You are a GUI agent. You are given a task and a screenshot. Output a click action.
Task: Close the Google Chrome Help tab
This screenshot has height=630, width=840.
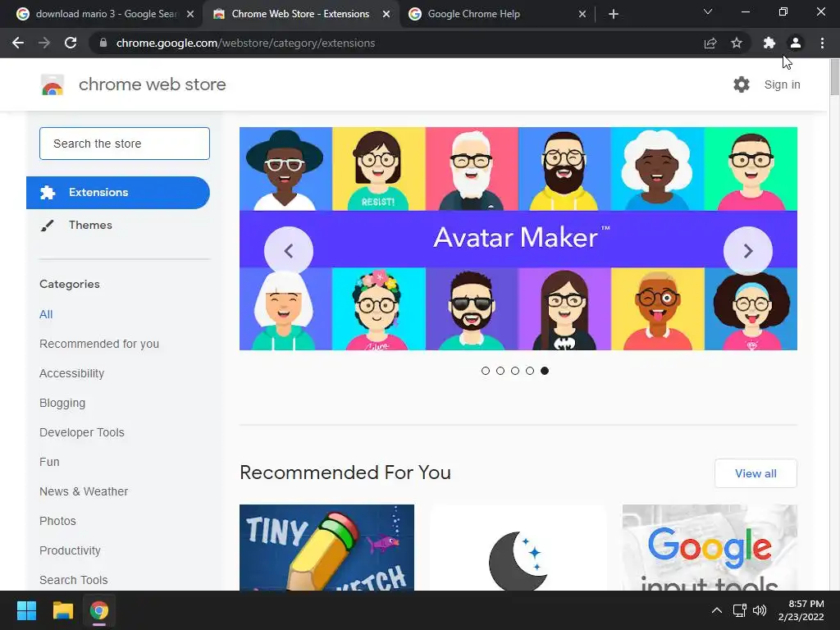[582, 14]
